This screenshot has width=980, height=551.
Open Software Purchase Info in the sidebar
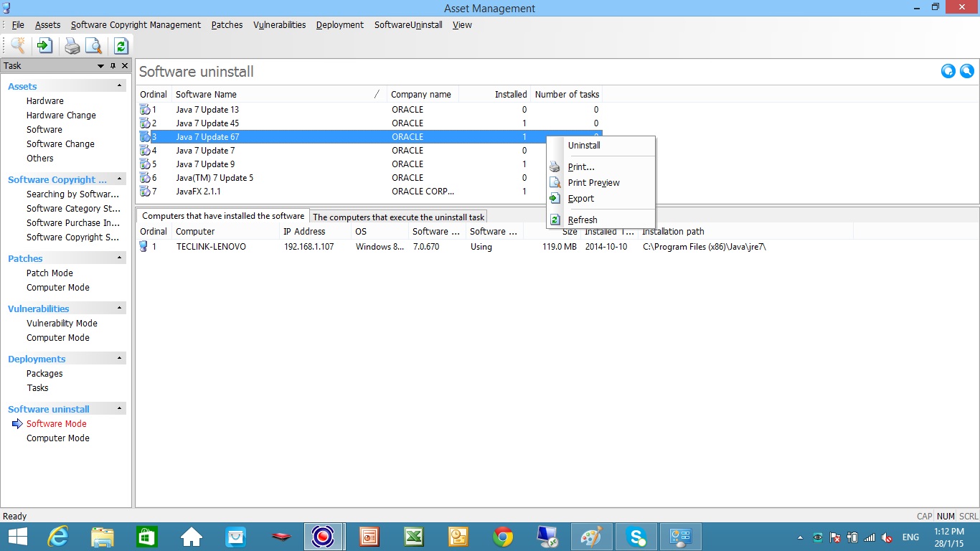[x=73, y=222]
